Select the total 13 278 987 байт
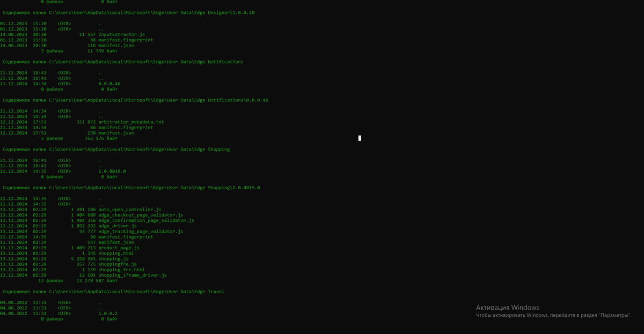 click(97, 280)
